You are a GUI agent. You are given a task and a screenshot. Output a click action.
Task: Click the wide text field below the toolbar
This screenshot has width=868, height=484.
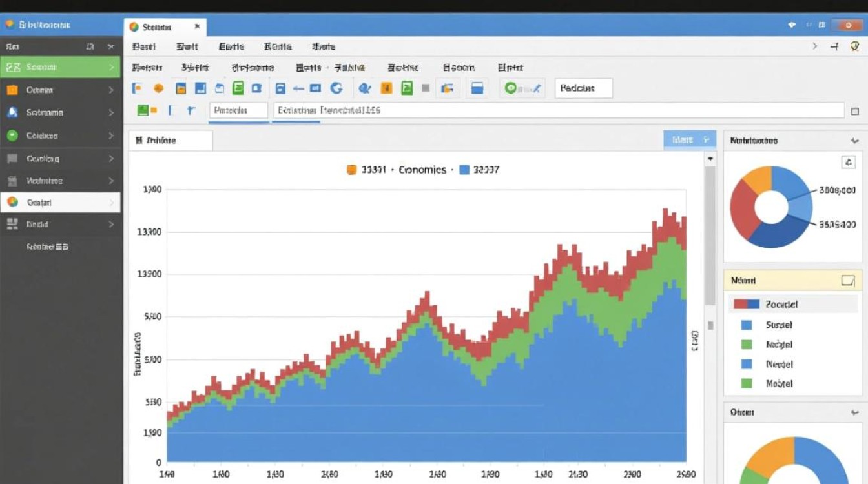pyautogui.click(x=559, y=110)
